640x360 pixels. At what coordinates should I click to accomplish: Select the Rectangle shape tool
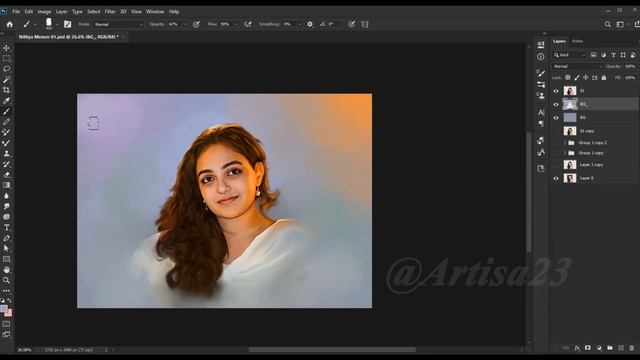[x=7, y=259]
